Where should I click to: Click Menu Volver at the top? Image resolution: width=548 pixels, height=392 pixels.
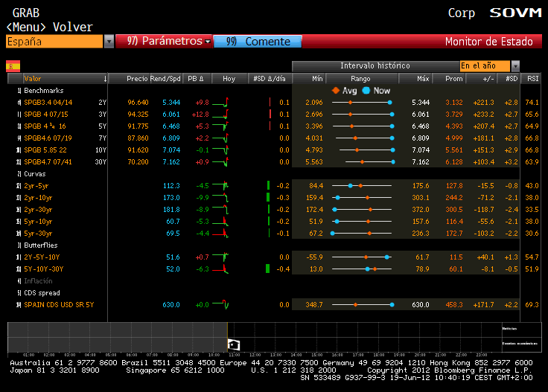pyautogui.click(x=49, y=28)
